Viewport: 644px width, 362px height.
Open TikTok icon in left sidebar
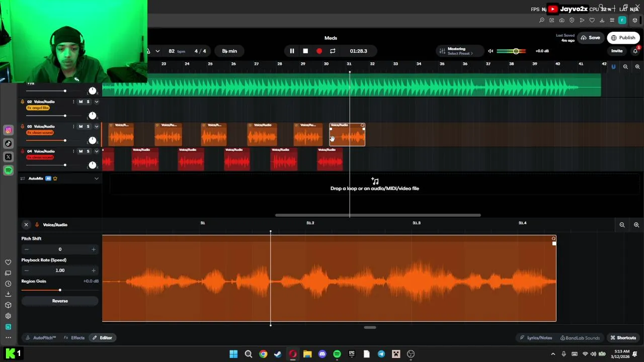click(x=8, y=144)
